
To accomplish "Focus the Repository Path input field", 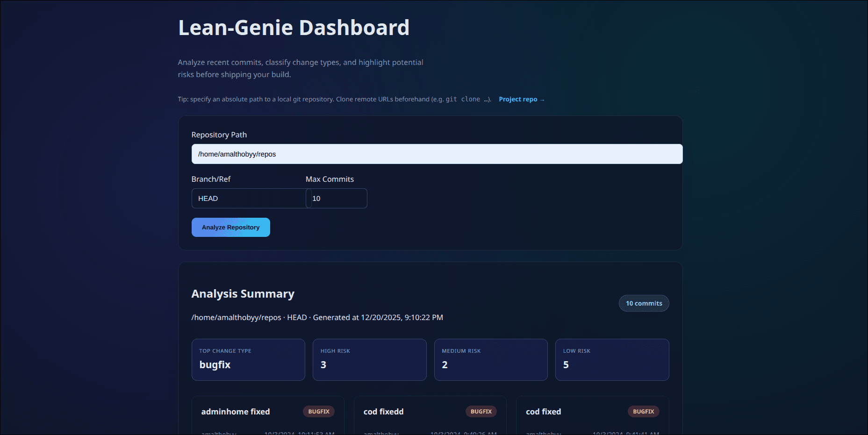I will pyautogui.click(x=437, y=154).
